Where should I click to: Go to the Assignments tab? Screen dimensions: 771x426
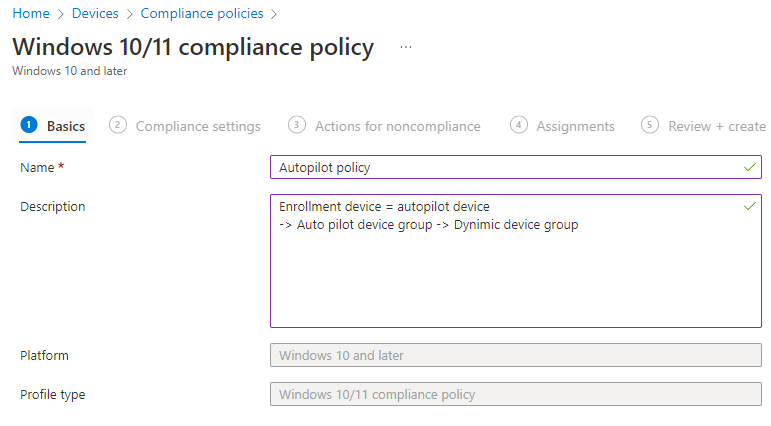[x=575, y=126]
